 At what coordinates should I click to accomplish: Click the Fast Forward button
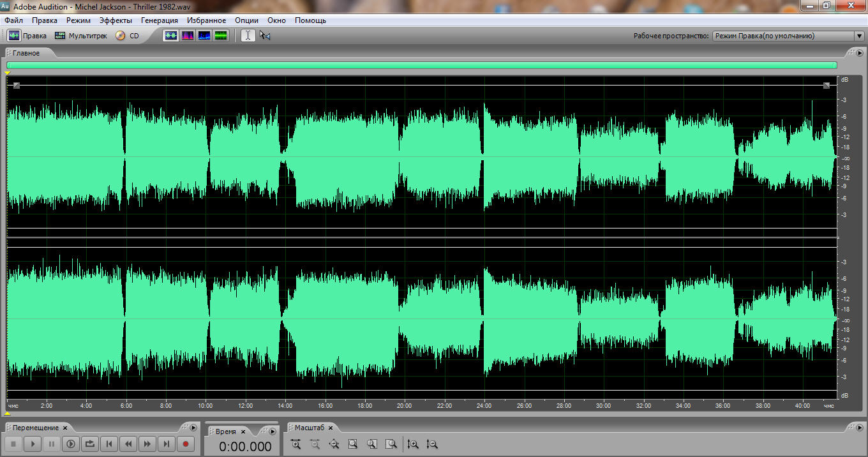147,444
